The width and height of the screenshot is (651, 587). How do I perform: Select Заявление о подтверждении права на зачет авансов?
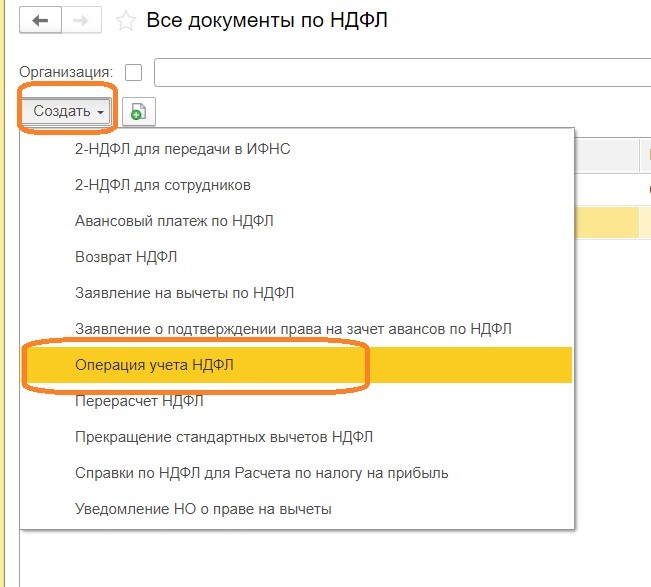pyautogui.click(x=297, y=329)
